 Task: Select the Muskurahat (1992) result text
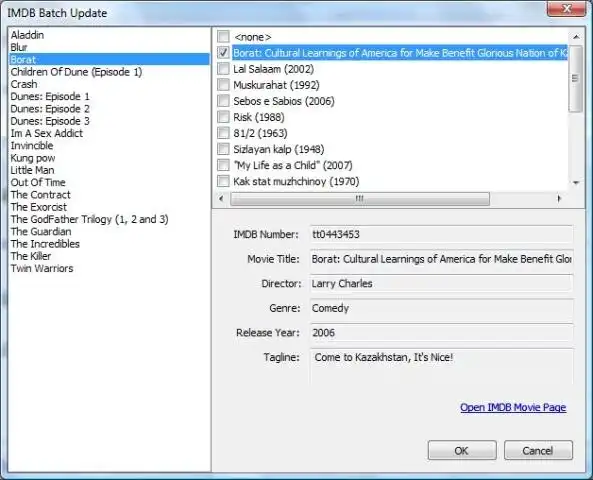[276, 85]
